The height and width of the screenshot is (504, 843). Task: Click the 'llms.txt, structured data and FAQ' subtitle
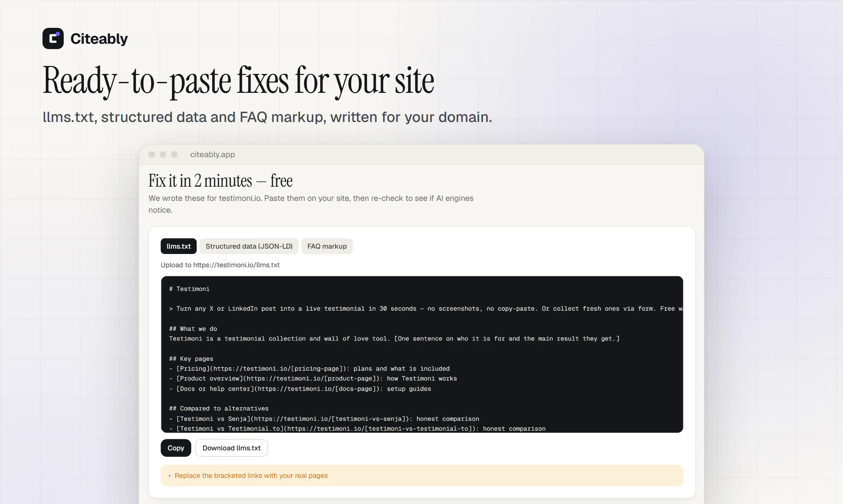pos(267,117)
